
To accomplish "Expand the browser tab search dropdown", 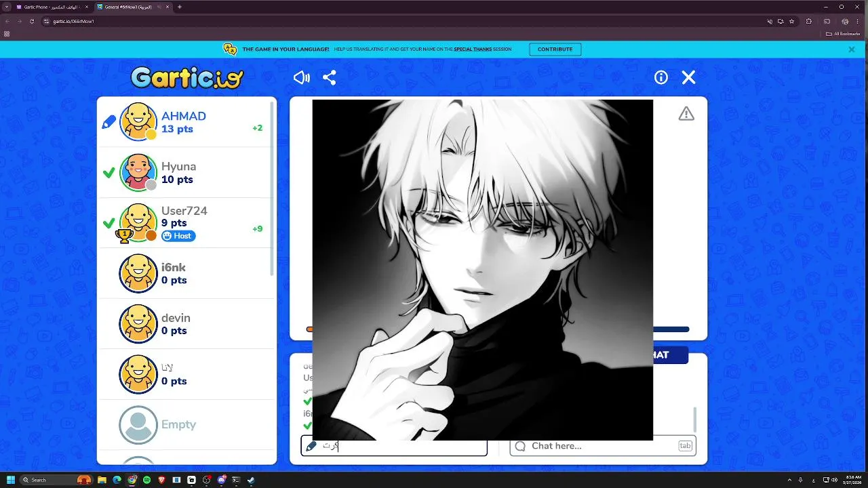I will [6, 7].
